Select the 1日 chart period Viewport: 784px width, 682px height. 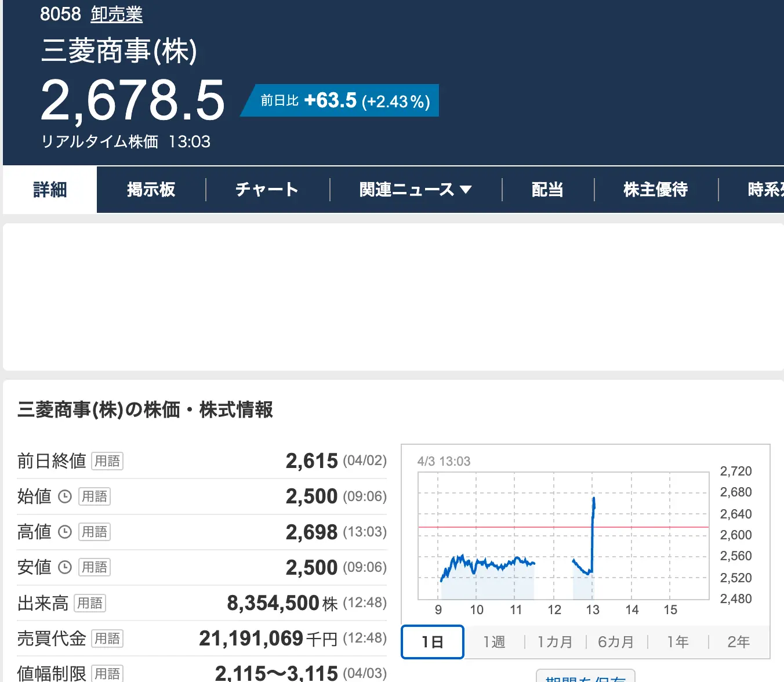(x=433, y=642)
